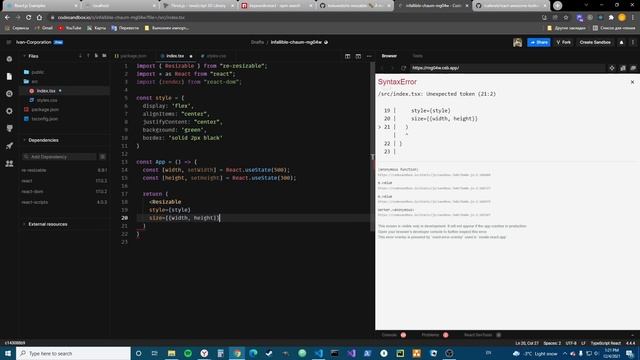
Task: Open the top-right more options menu
Action: (x=633, y=42)
